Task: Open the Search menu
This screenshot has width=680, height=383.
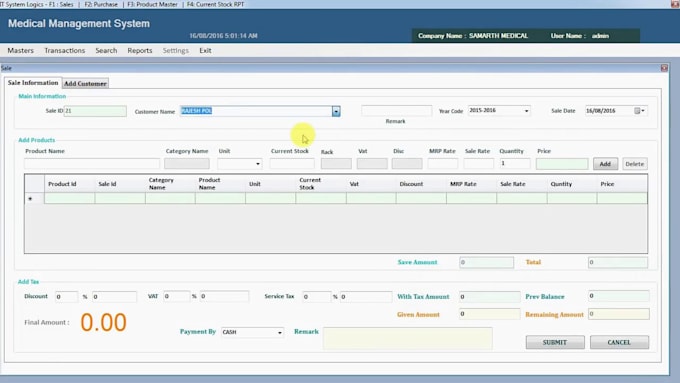Action: coord(106,50)
